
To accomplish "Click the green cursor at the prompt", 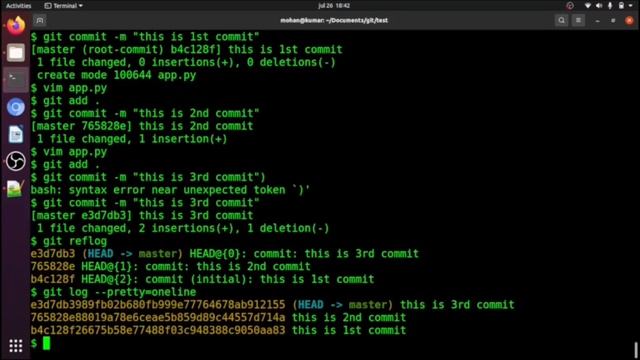I will point(47,343).
